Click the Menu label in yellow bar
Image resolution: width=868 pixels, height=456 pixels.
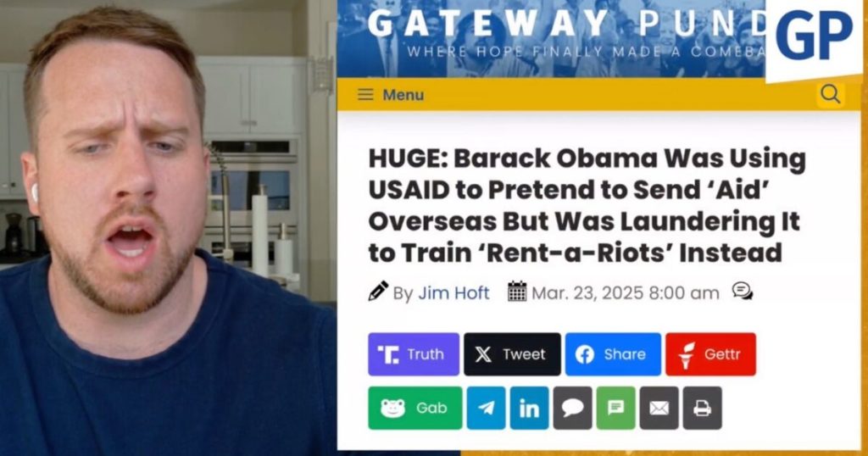(403, 95)
